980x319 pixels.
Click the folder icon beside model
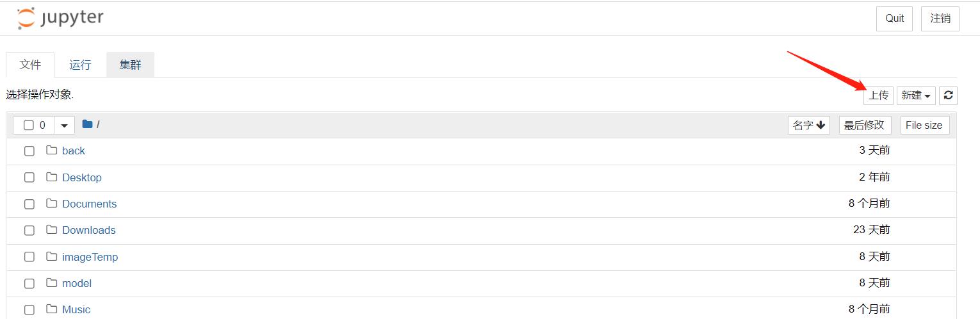[52, 283]
